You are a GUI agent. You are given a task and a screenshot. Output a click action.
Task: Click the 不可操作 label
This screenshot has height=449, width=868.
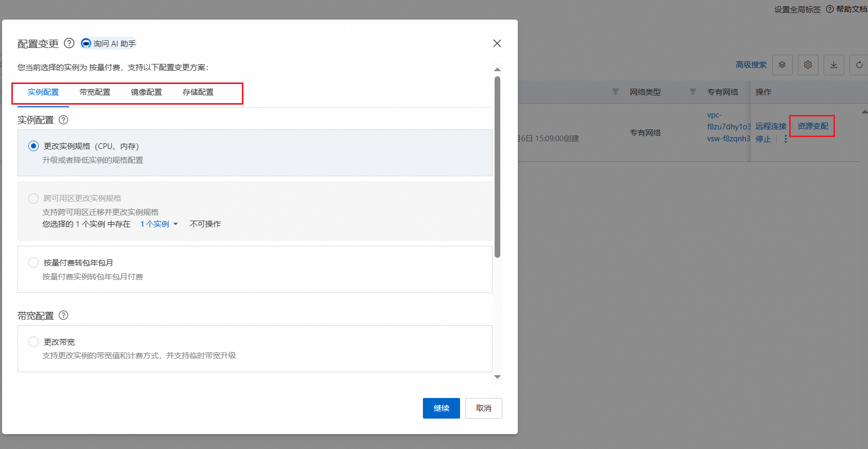205,224
